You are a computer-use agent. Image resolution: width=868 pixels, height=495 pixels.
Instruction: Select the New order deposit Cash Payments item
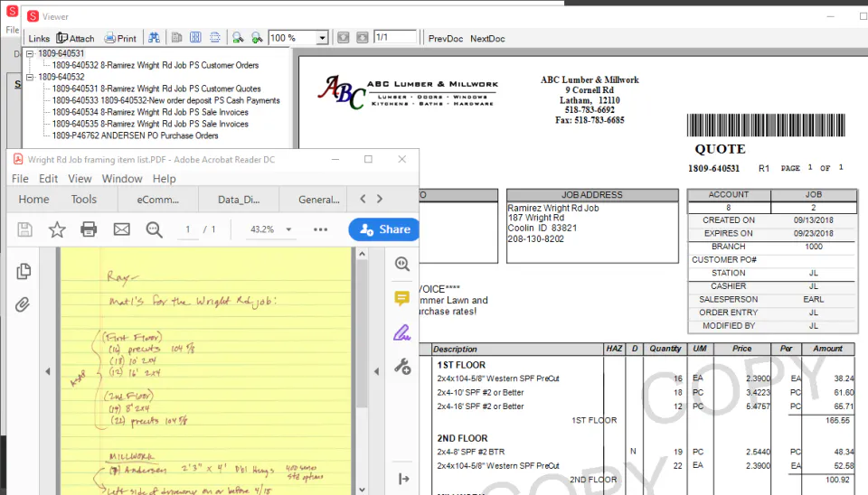click(x=165, y=100)
